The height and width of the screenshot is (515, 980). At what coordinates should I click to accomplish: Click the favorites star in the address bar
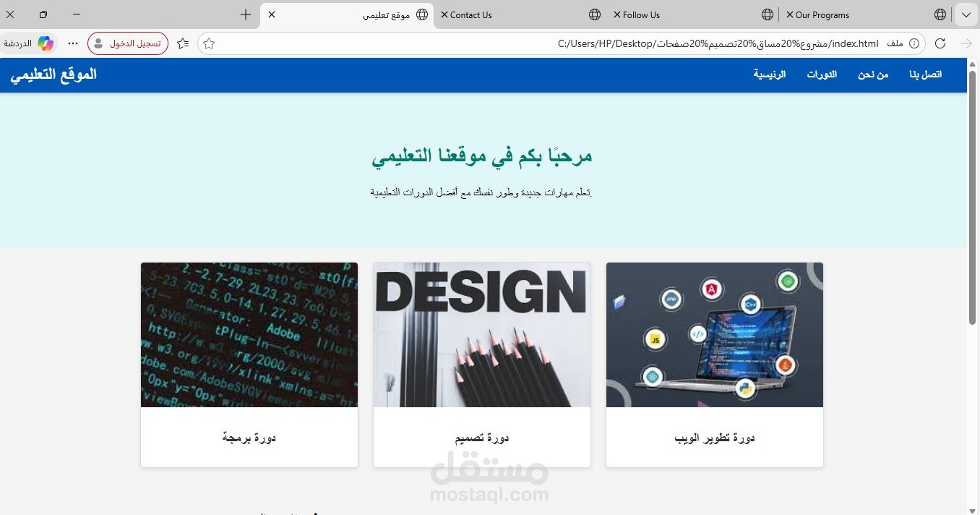[207, 43]
